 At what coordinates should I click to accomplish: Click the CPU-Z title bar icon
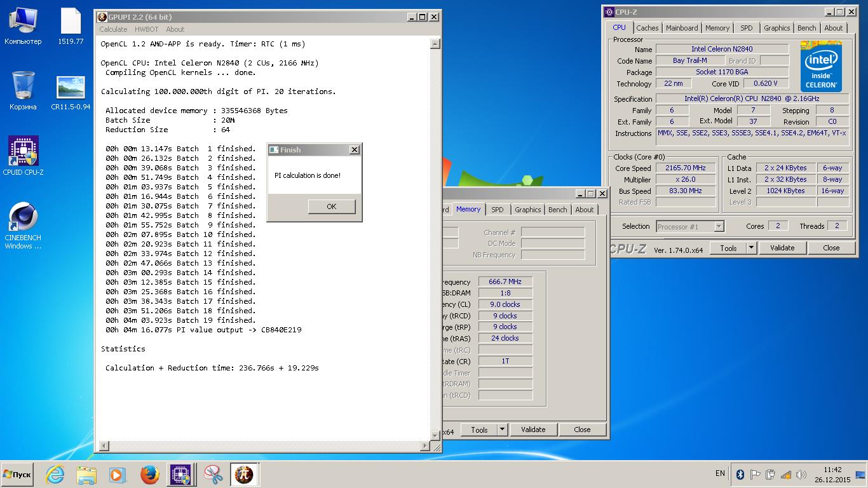[x=609, y=12]
